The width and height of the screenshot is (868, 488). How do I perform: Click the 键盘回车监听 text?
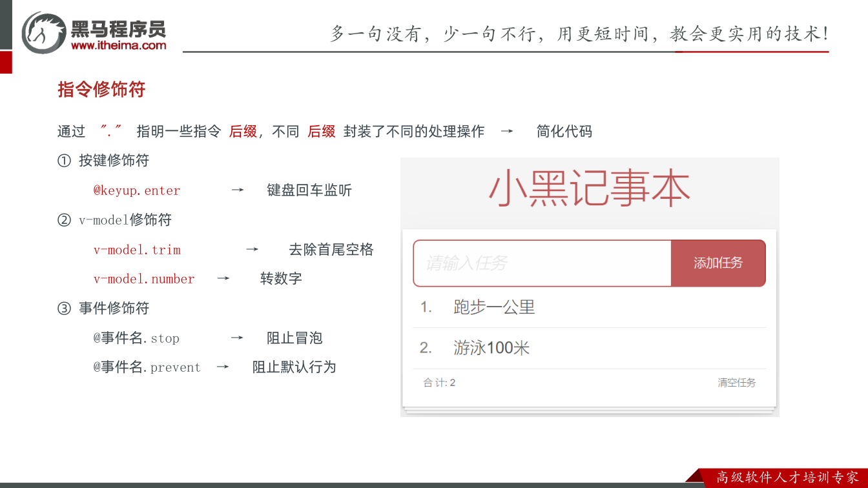pyautogui.click(x=309, y=190)
